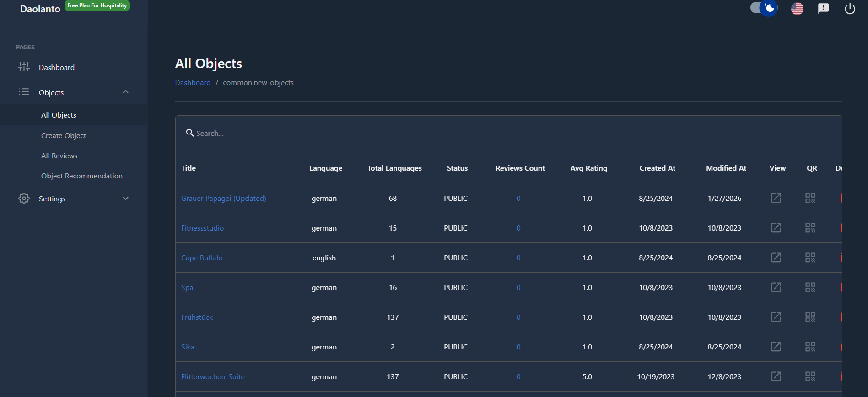Open view icon for Frühstück row
The image size is (868, 397).
pos(776,317)
